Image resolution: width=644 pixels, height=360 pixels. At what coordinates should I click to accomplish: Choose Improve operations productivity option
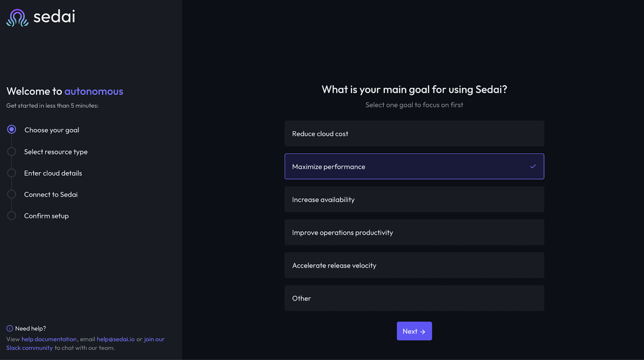(414, 232)
